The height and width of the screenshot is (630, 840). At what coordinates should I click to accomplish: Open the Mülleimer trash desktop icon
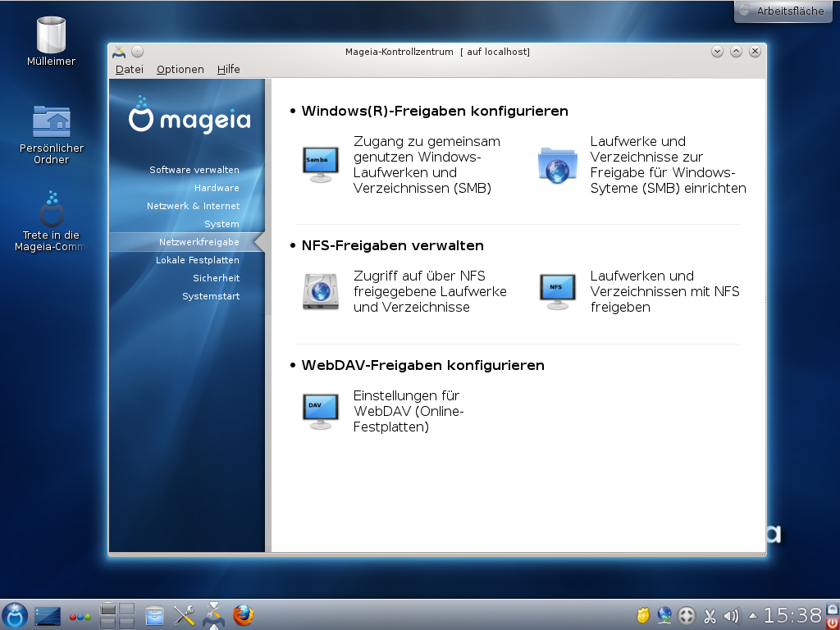(x=51, y=42)
